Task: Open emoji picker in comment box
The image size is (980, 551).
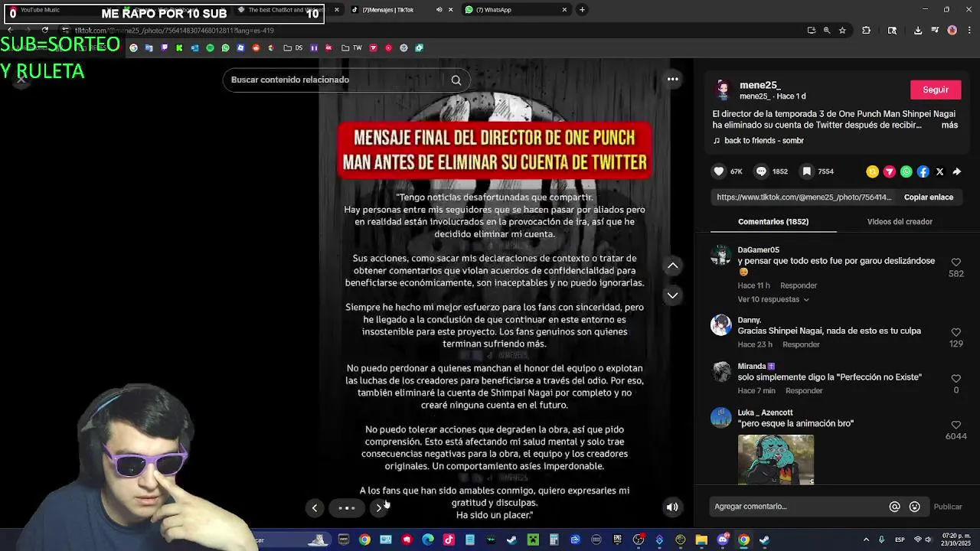Action: click(914, 507)
